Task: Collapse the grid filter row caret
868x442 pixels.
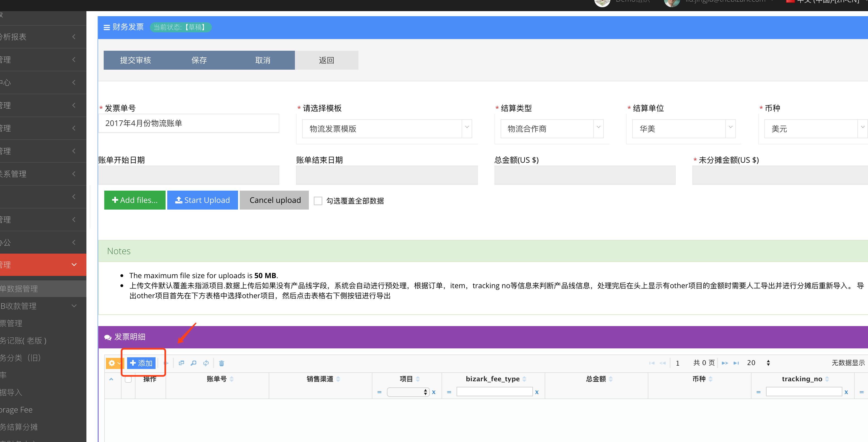Action: (111, 379)
